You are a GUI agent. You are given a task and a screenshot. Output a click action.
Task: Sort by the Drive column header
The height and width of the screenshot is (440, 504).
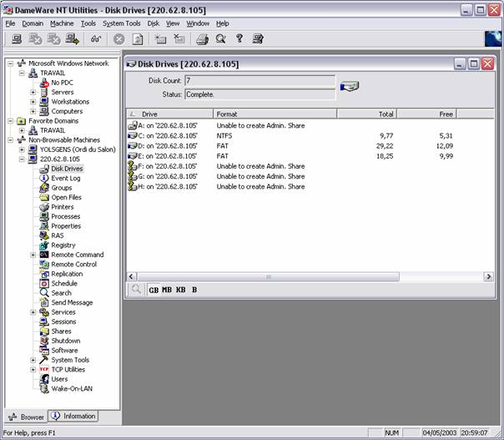coord(170,114)
